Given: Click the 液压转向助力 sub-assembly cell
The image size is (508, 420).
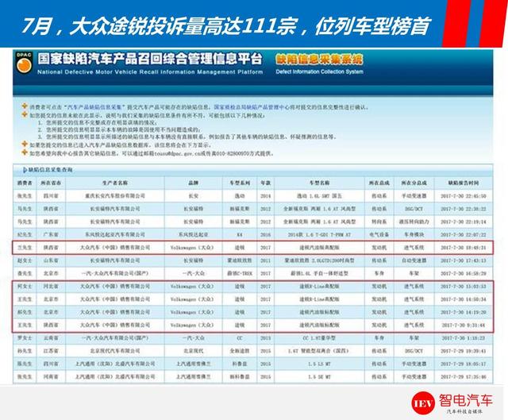Looking at the screenshot, I should [x=414, y=222].
